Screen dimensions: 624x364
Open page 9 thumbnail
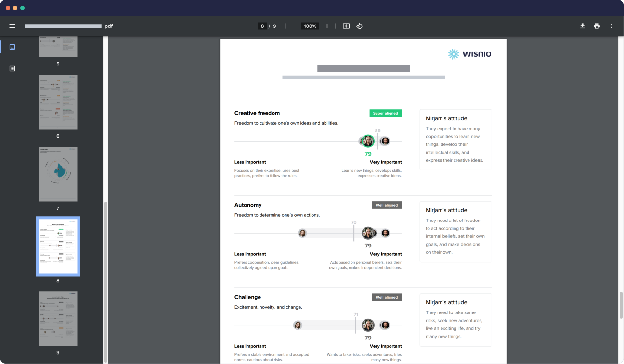coord(58,319)
